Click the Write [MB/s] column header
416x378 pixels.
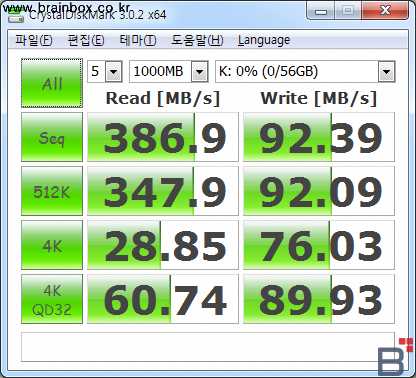(x=319, y=98)
